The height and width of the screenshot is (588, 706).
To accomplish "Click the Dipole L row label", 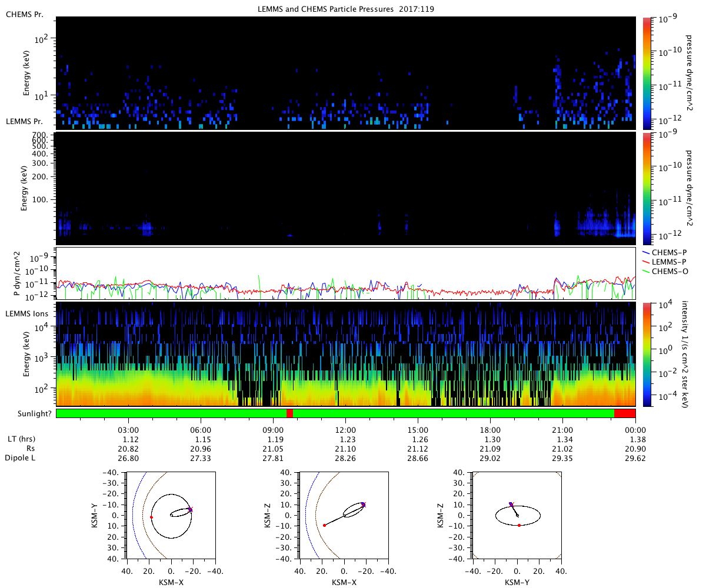I will coord(22,457).
